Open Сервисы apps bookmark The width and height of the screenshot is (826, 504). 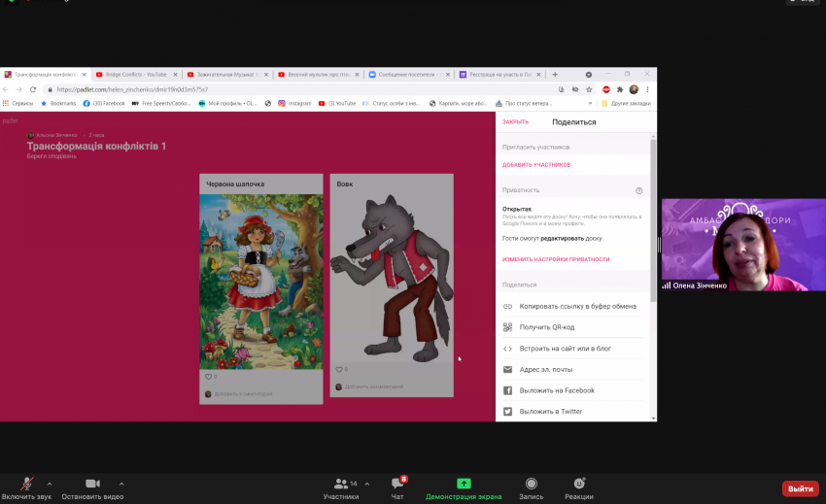[17, 103]
